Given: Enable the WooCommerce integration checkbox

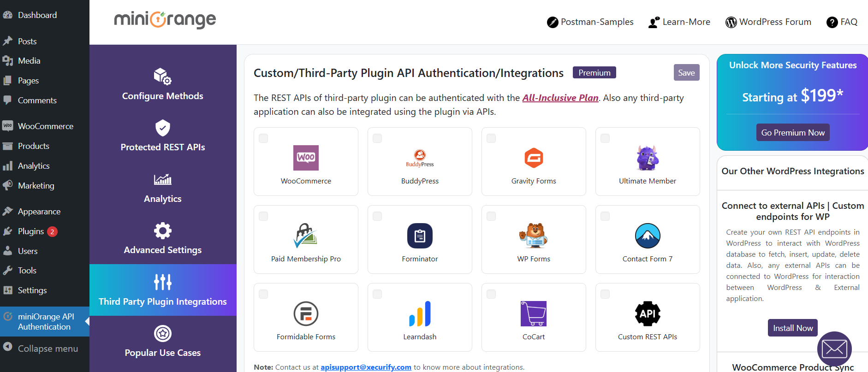Looking at the screenshot, I should tap(263, 138).
